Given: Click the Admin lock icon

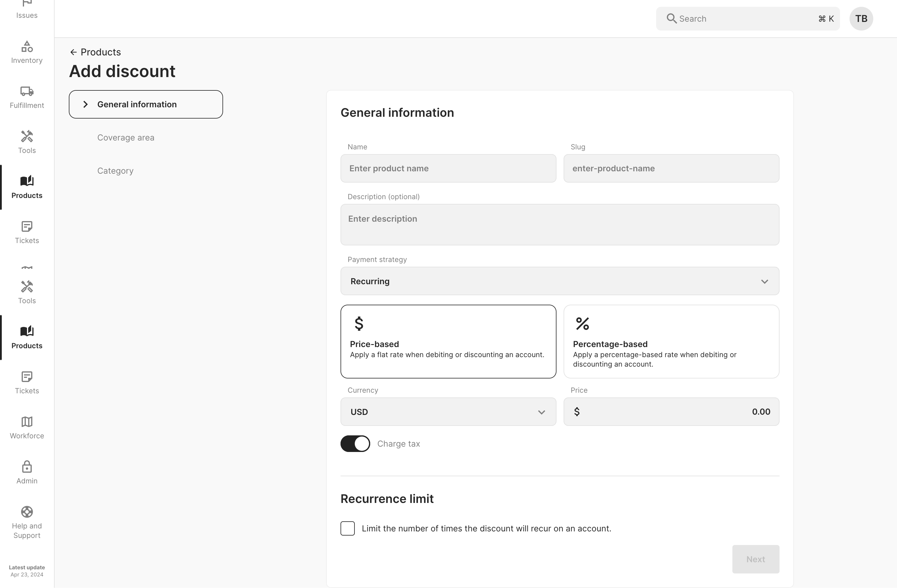Looking at the screenshot, I should pyautogui.click(x=27, y=467).
